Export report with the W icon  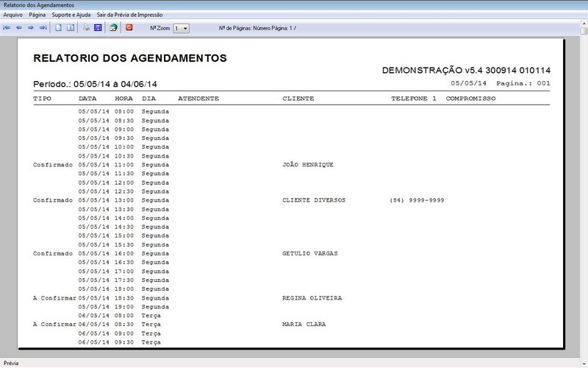click(x=98, y=28)
